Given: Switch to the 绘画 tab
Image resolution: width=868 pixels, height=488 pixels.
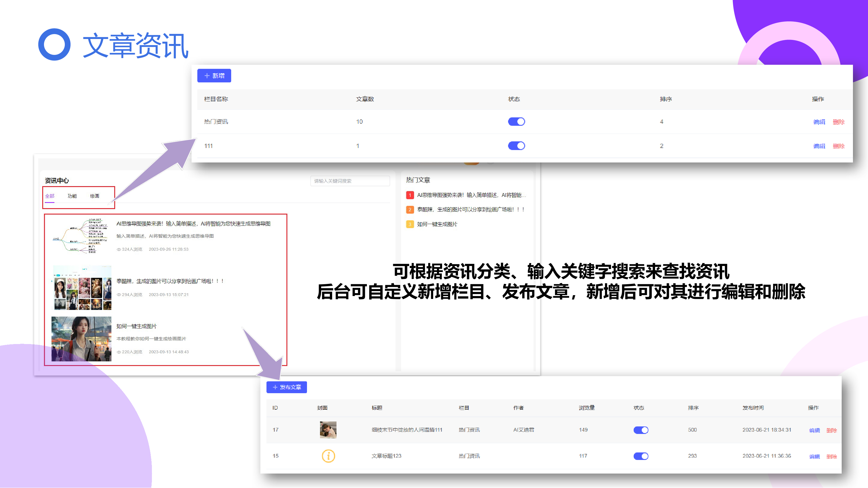Looking at the screenshot, I should [95, 196].
